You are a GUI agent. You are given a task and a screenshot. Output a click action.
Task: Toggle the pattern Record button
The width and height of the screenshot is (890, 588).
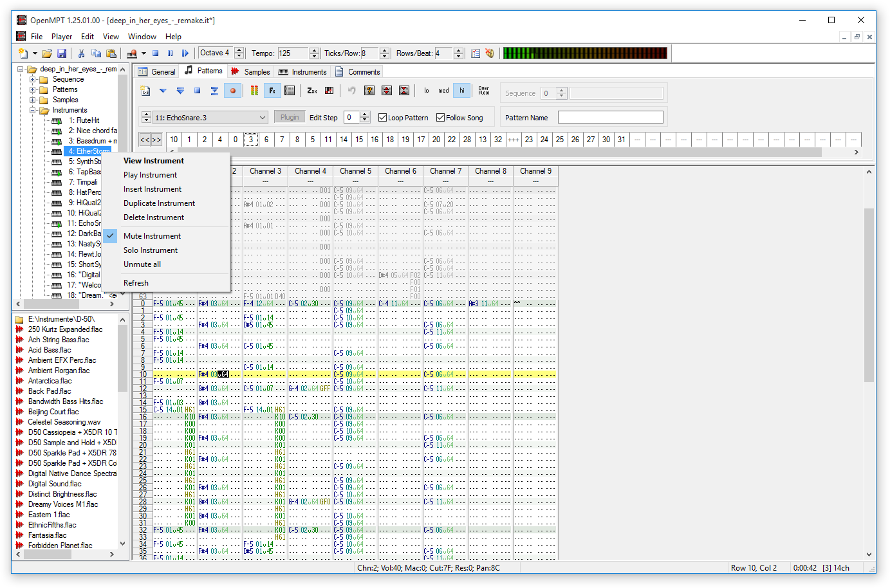tap(233, 91)
